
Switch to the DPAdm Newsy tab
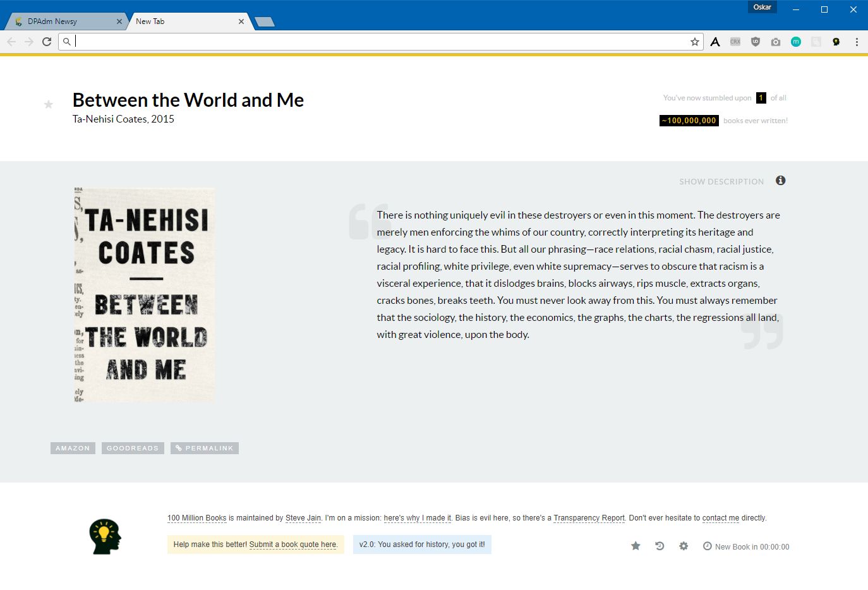tap(66, 21)
